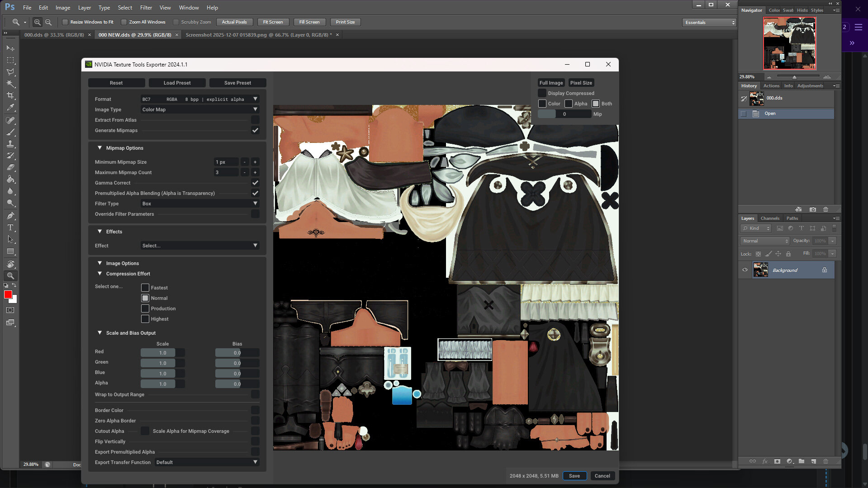Viewport: 868px width, 488px height.
Task: Click the Load Preset button
Action: click(177, 83)
